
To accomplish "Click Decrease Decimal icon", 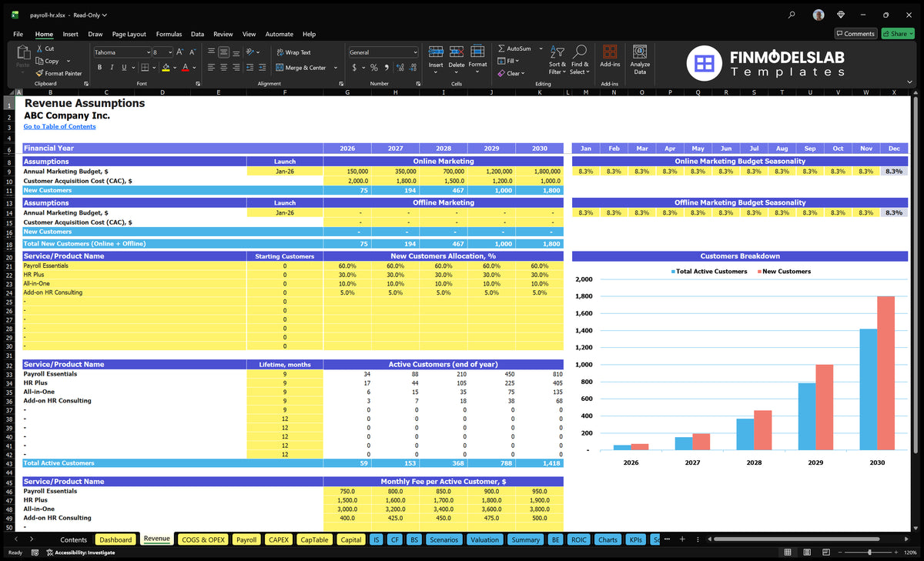I will (414, 68).
